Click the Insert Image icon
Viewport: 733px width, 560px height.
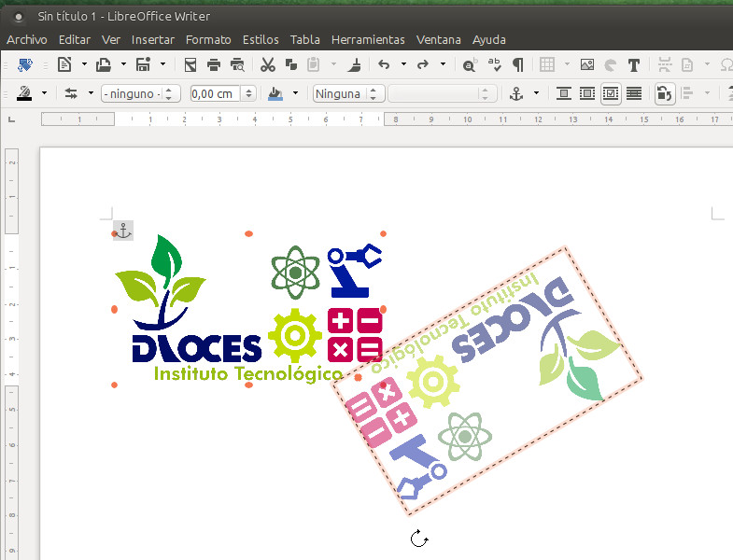(x=587, y=64)
